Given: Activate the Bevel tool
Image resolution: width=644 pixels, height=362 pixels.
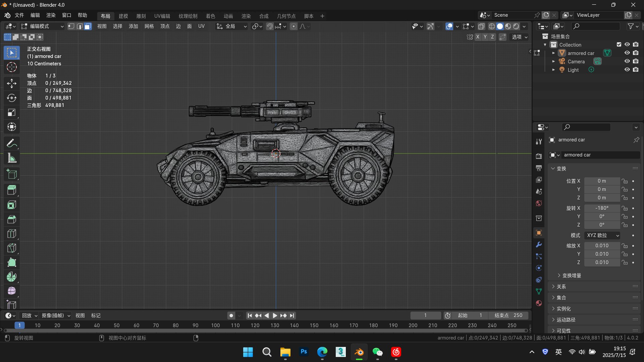Looking at the screenshot, I should pyautogui.click(x=12, y=219).
